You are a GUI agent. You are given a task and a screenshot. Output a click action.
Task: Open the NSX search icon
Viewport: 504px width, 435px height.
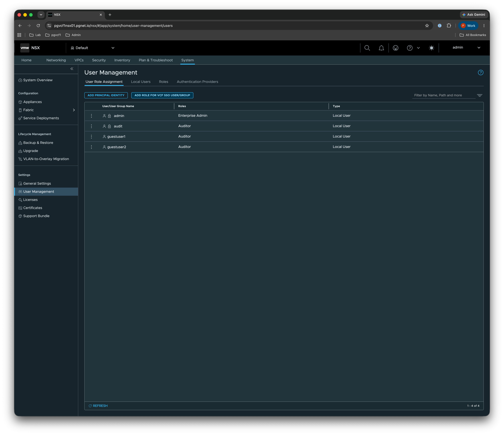(x=367, y=48)
